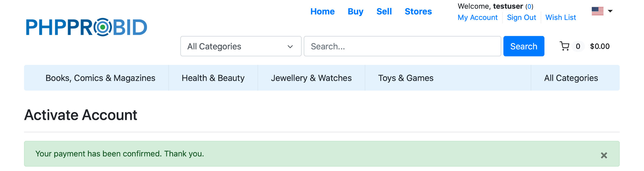Open Jewellery & Watches category
The image size is (644, 171).
click(311, 78)
